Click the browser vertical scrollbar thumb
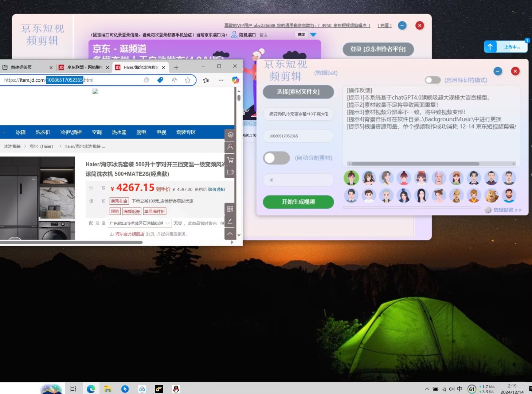 [239, 97]
